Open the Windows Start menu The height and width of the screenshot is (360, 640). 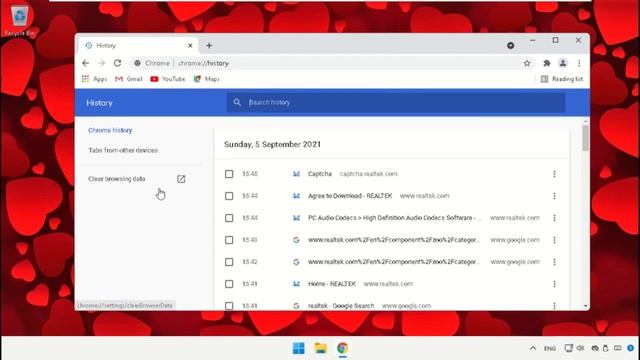(x=298, y=348)
